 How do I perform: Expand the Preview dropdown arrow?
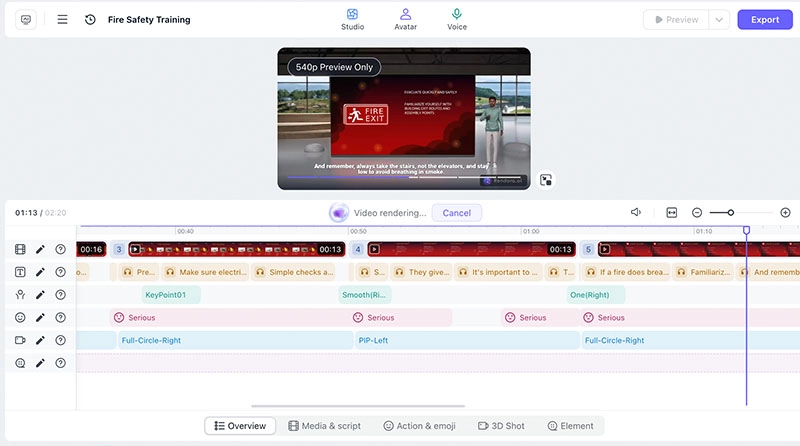click(x=719, y=19)
